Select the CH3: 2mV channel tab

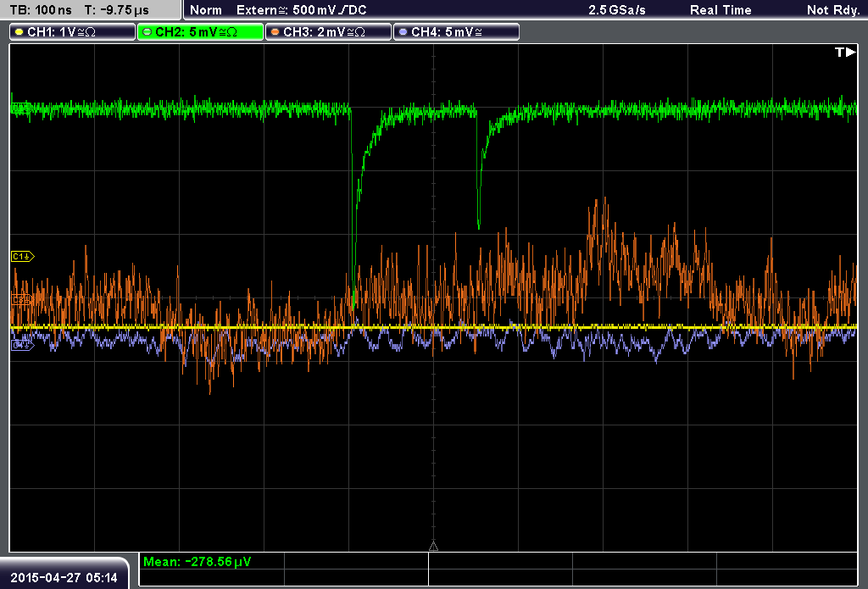pos(328,32)
